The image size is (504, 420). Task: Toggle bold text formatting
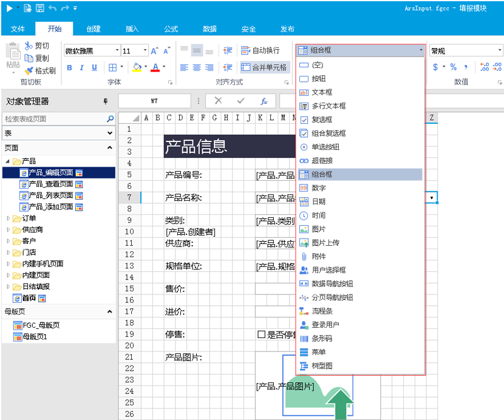[69, 67]
